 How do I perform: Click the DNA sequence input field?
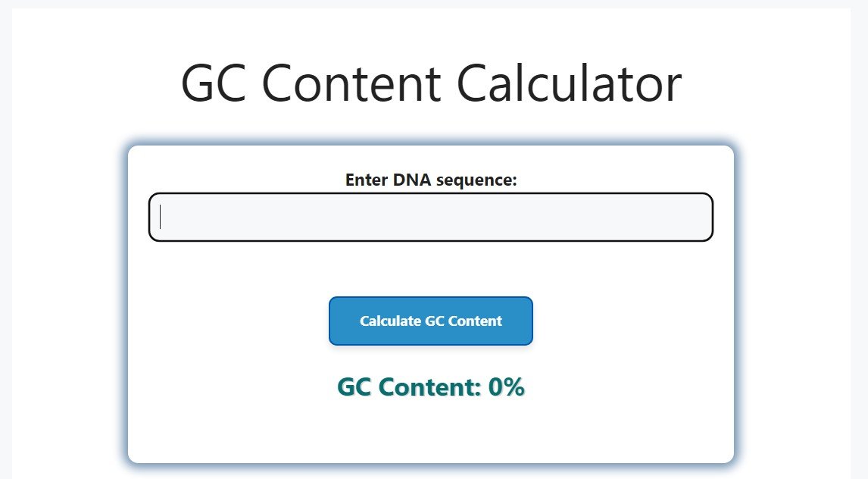(430, 217)
